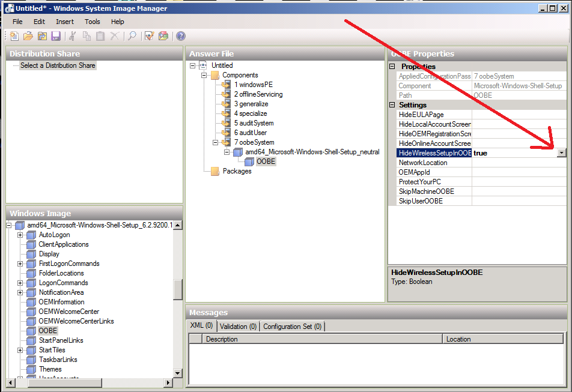This screenshot has width=572, height=392.
Task: Expand the AutoLogon node in Windows Image
Action: [x=20, y=235]
